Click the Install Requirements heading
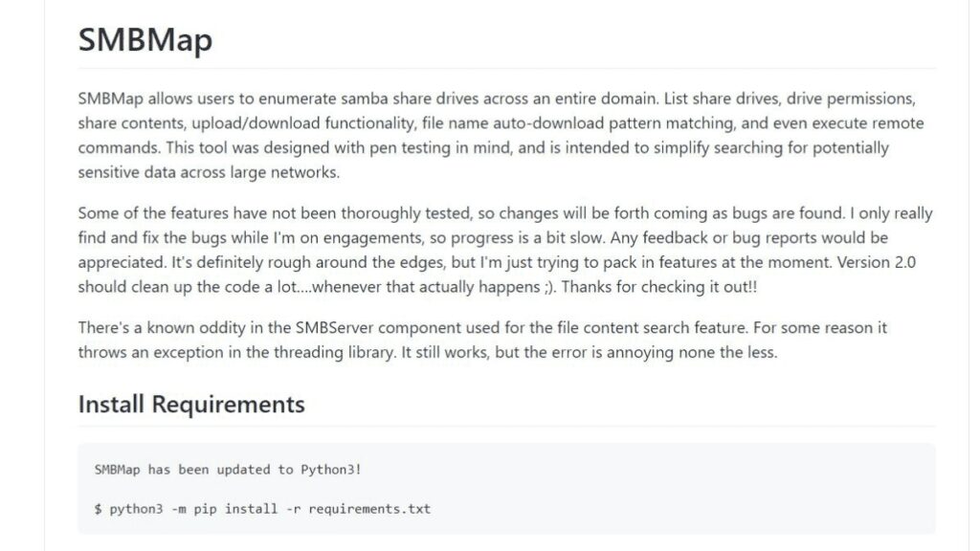The width and height of the screenshot is (980, 551). tap(191, 405)
